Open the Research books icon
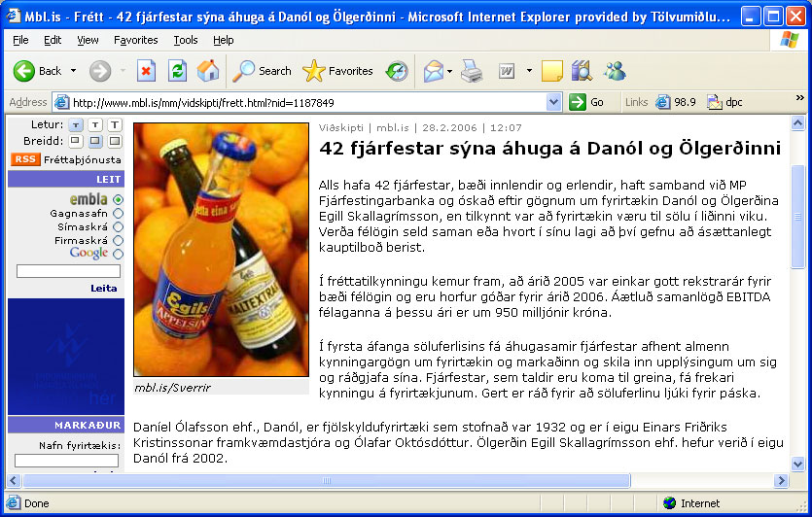This screenshot has width=812, height=517. coord(583,71)
